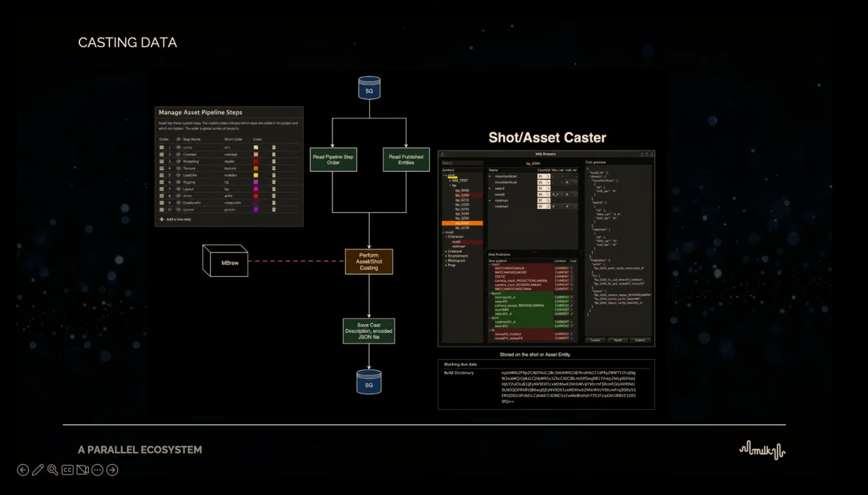This screenshot has height=495, width=868.
Task: Open the pen annotation tool
Action: [x=38, y=470]
